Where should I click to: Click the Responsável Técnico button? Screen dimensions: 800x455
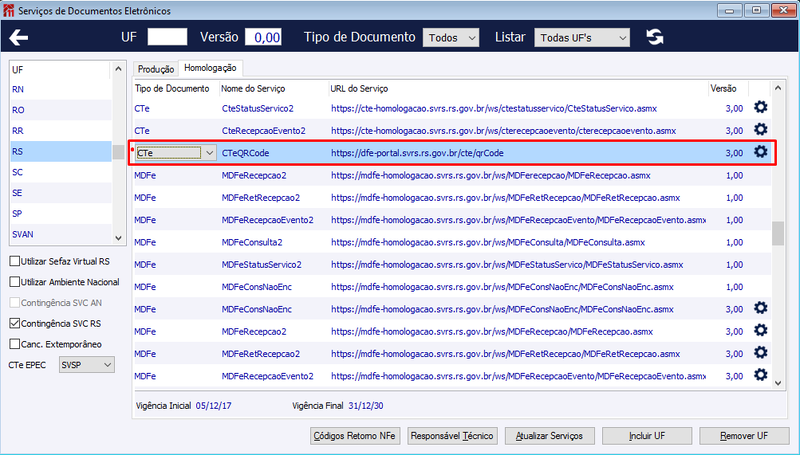point(452,436)
